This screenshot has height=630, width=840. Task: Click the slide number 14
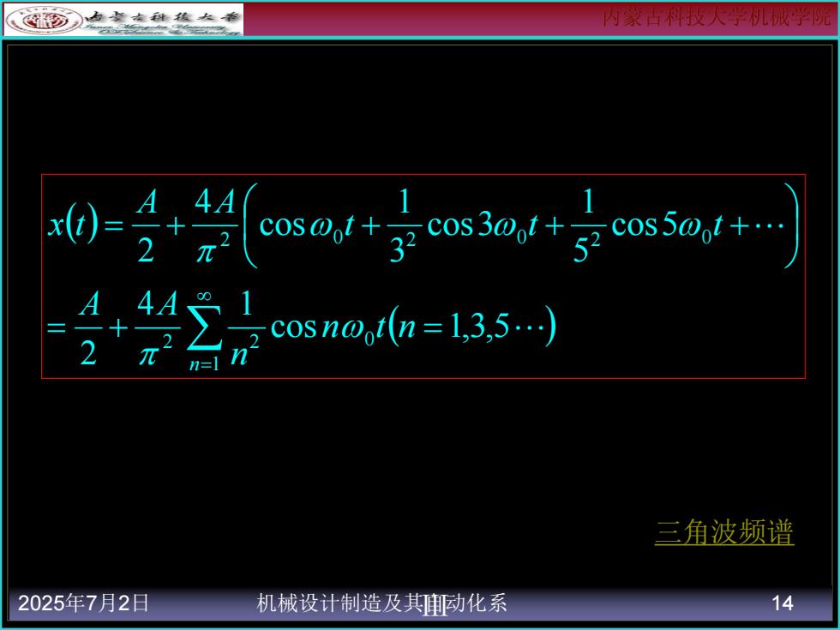(x=782, y=603)
